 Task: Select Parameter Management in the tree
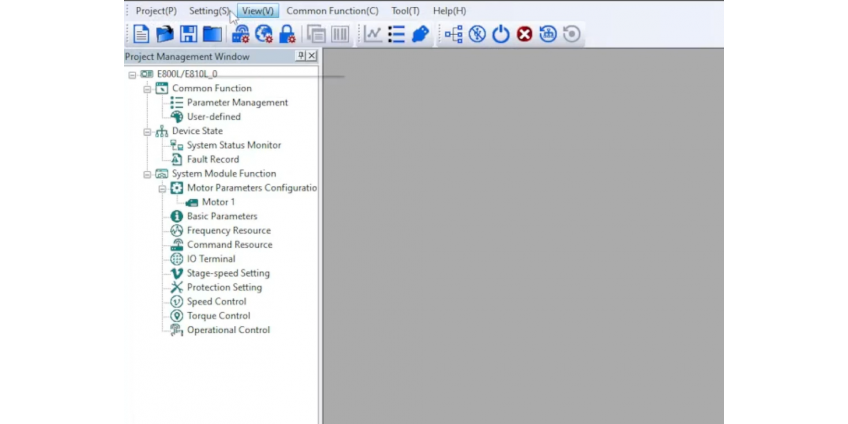[237, 102]
